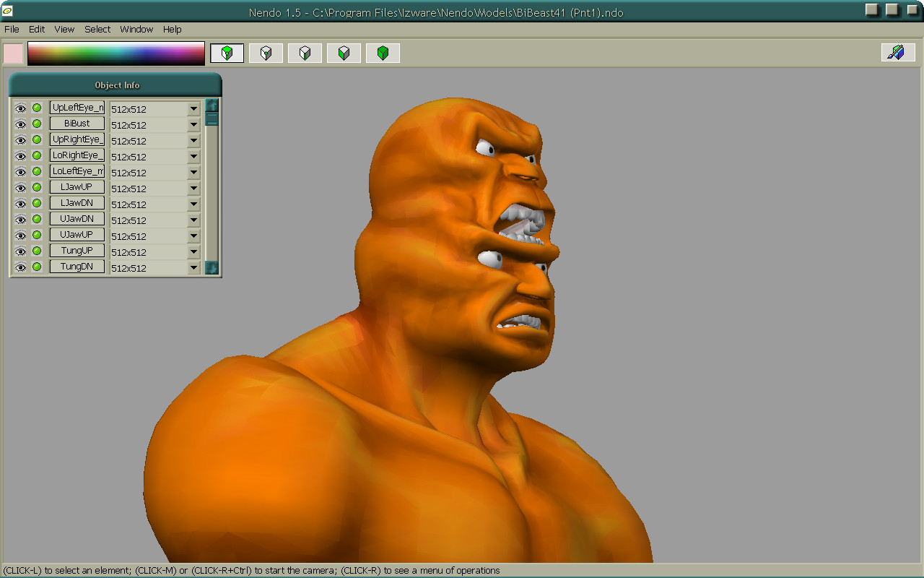Switch to body mode (fully green cube)

[383, 53]
